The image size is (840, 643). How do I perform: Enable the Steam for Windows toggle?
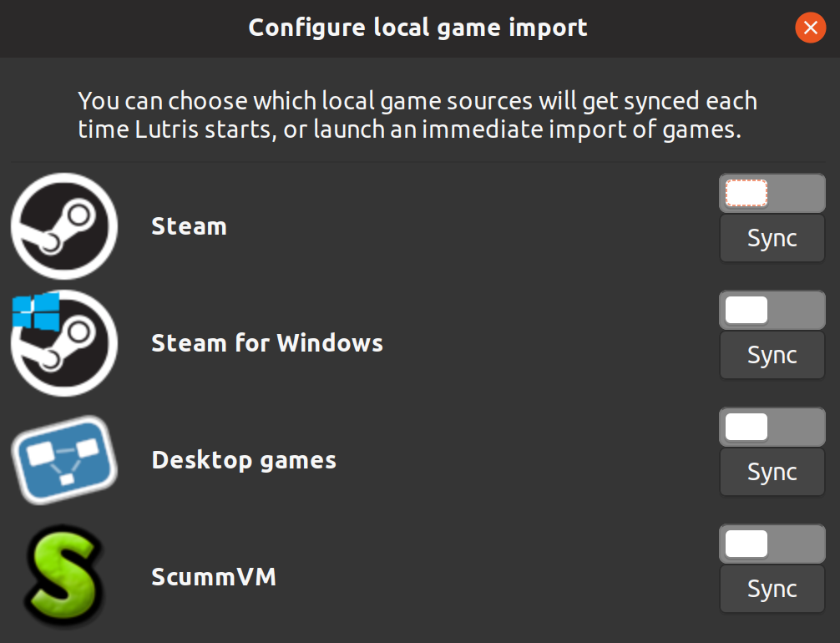[x=771, y=310]
